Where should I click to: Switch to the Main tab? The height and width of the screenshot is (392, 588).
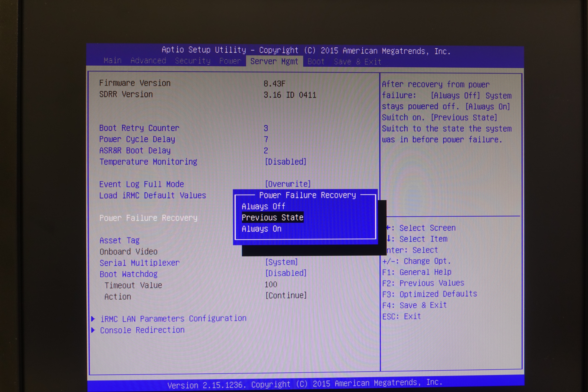click(x=113, y=61)
